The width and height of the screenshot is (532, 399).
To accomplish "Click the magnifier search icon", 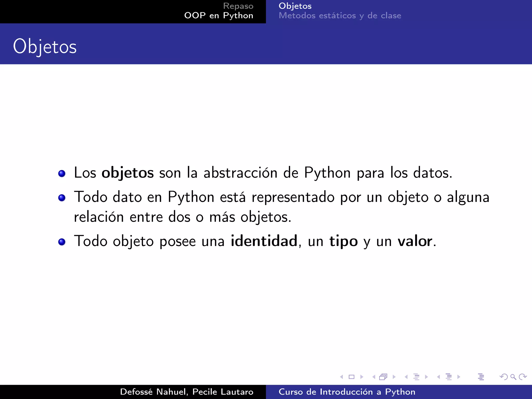I will click(x=513, y=377).
